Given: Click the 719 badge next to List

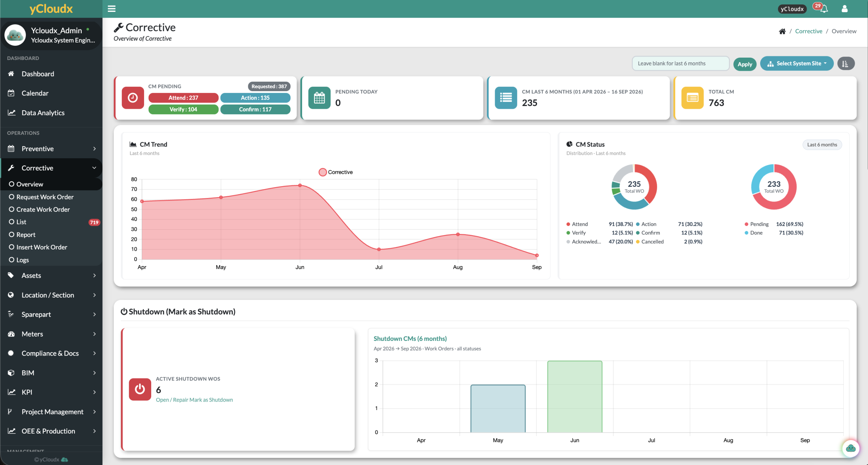Looking at the screenshot, I should point(94,222).
